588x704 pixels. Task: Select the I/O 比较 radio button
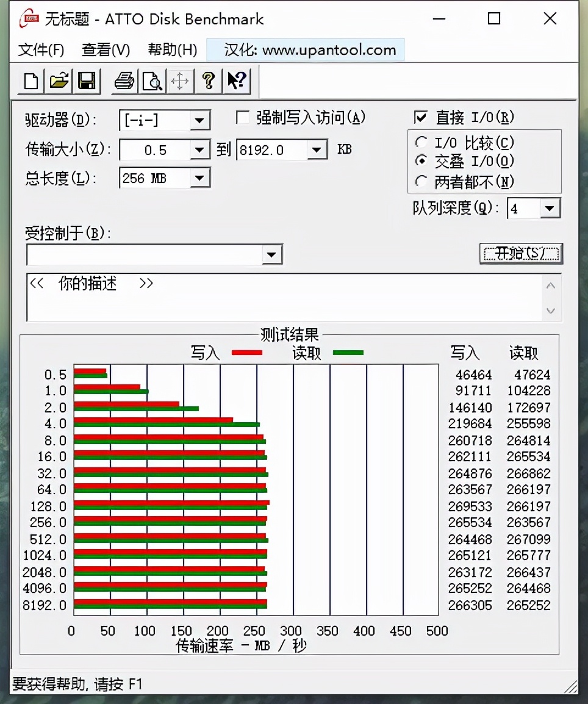coord(421,142)
